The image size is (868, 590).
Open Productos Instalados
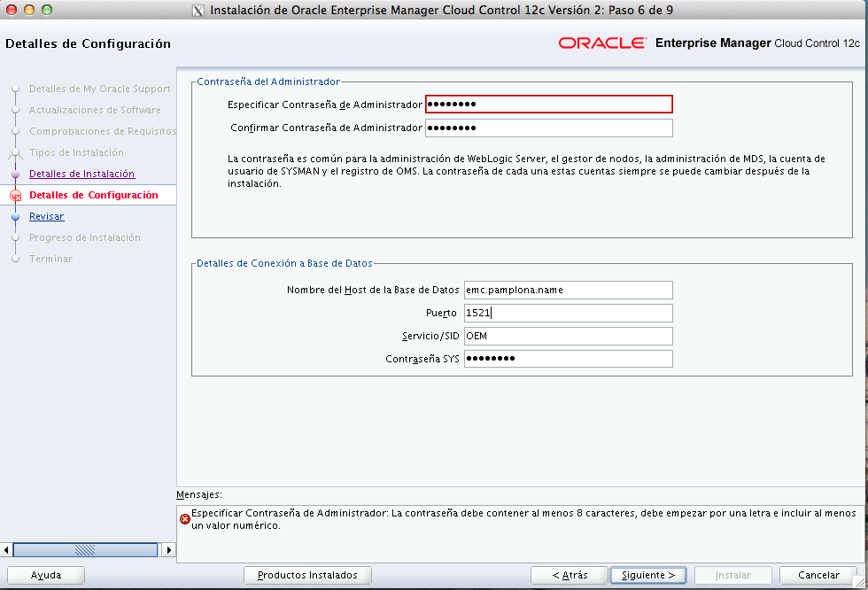(x=307, y=574)
